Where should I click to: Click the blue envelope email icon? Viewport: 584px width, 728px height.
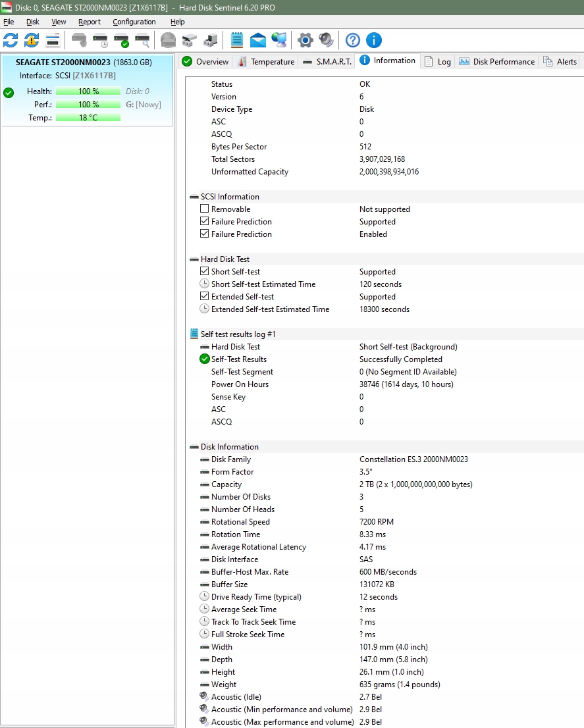pos(257,40)
